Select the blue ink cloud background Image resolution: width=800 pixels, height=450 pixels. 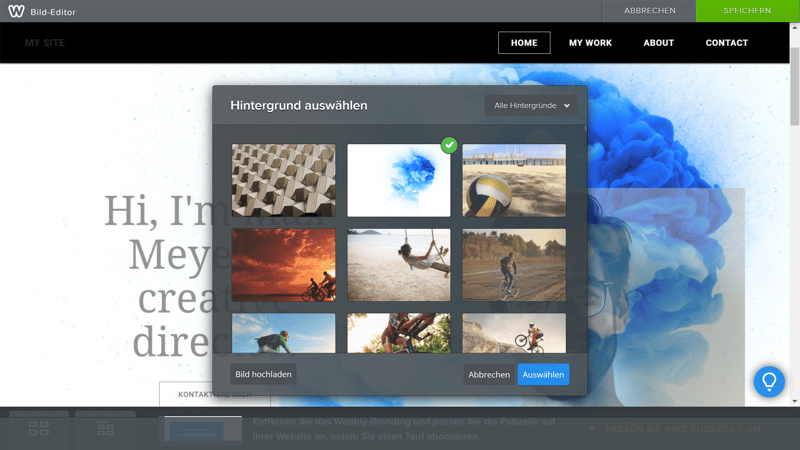[x=399, y=180]
